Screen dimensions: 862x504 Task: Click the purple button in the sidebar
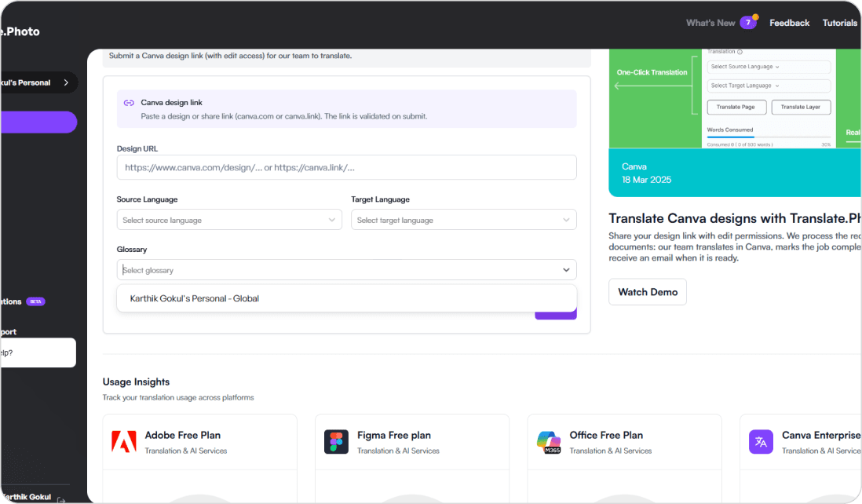coord(38,122)
